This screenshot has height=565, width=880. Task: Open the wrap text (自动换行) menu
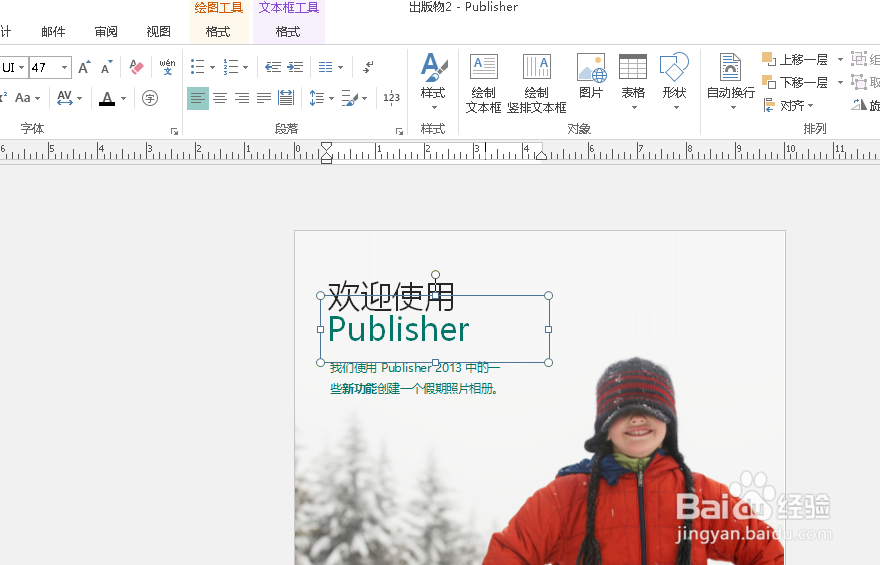point(731,81)
